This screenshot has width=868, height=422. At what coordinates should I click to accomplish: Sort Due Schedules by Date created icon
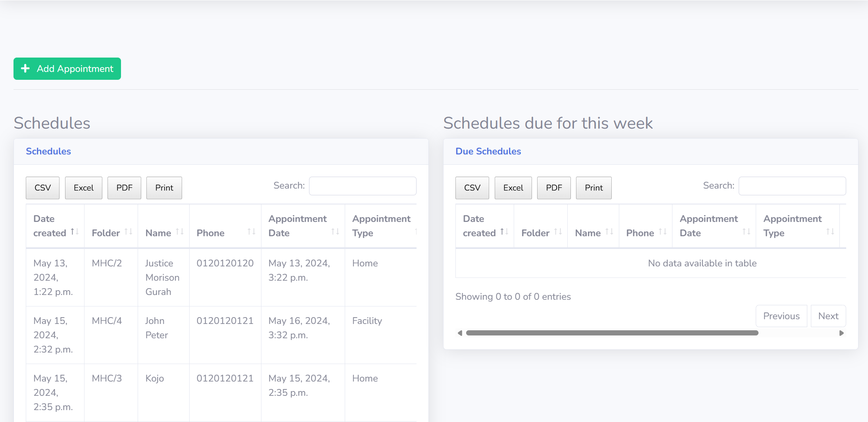504,231
